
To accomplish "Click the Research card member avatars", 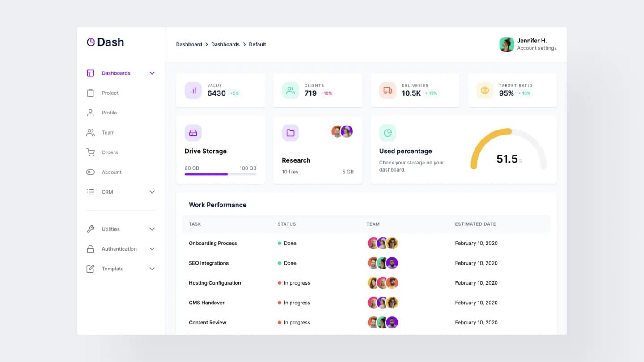I will point(342,131).
